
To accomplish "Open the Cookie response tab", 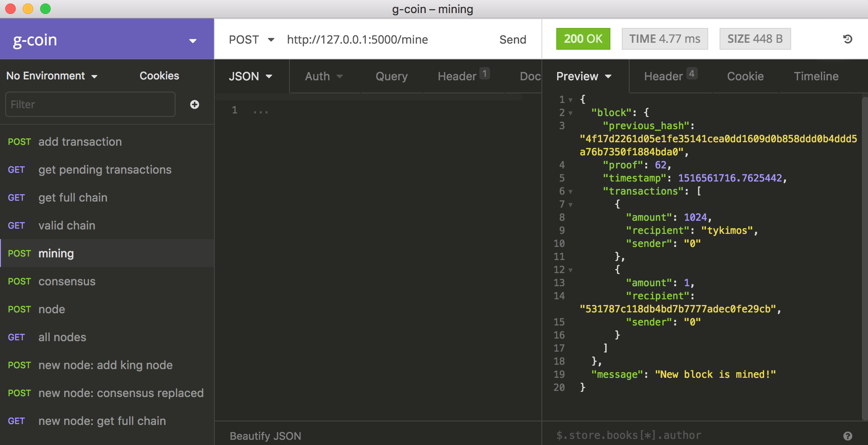I will click(745, 76).
